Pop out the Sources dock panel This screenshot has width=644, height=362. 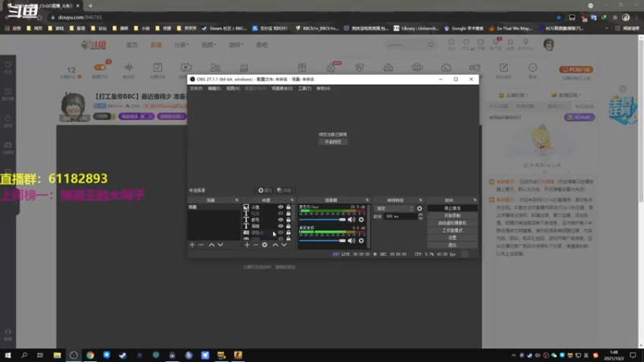[292, 200]
